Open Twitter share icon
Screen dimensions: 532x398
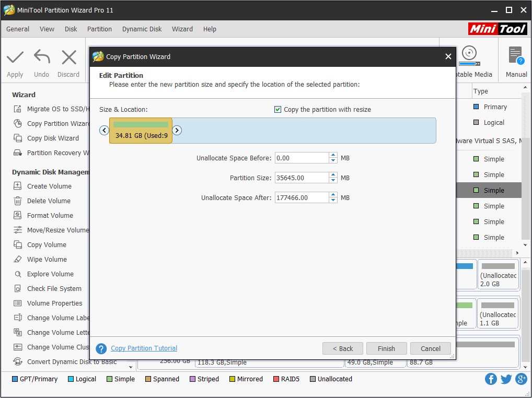[506, 379]
